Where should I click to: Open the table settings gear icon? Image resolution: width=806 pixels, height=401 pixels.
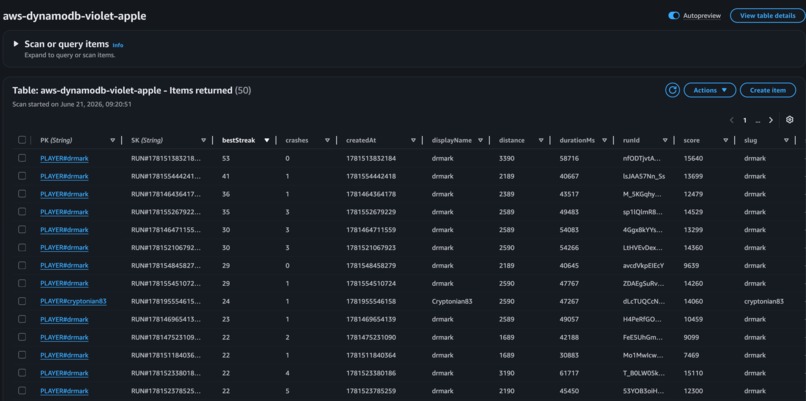click(x=790, y=120)
